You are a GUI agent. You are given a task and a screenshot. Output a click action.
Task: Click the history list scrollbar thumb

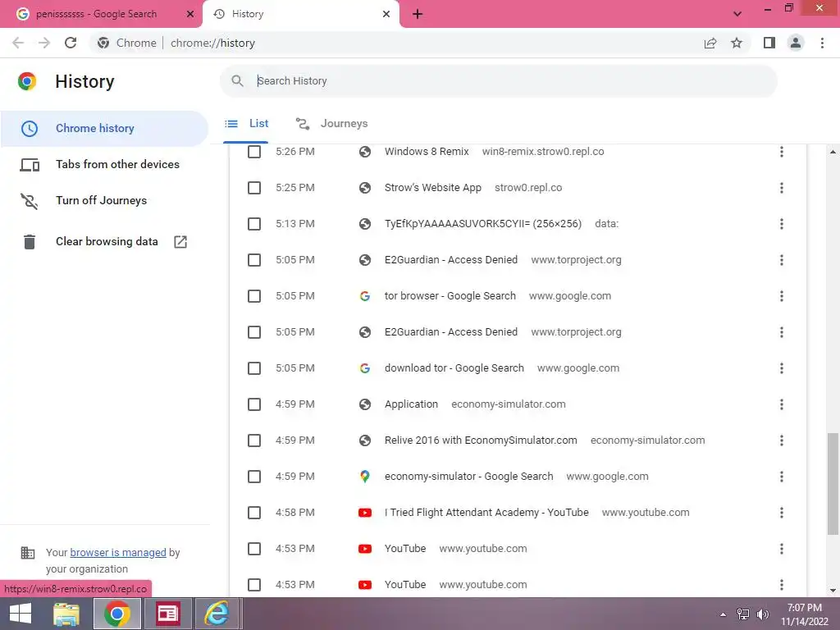tap(833, 484)
